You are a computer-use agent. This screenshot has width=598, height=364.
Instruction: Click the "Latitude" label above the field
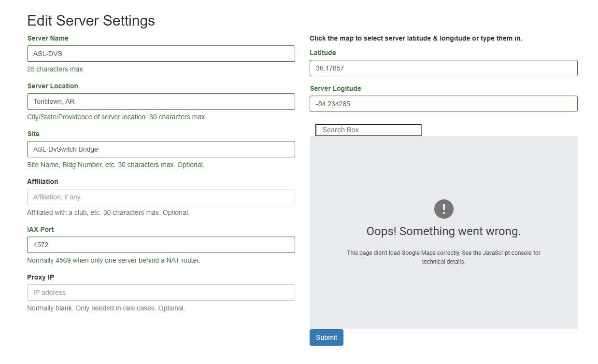(x=323, y=53)
